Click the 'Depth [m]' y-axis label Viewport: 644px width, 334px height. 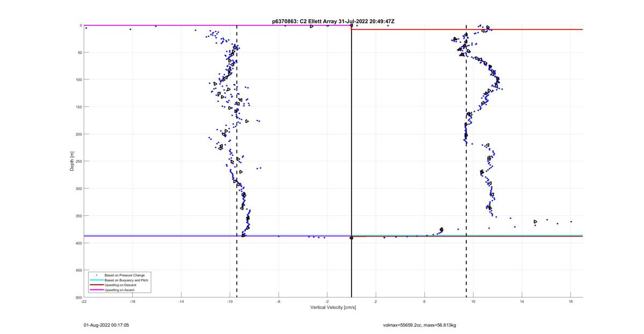click(72, 161)
